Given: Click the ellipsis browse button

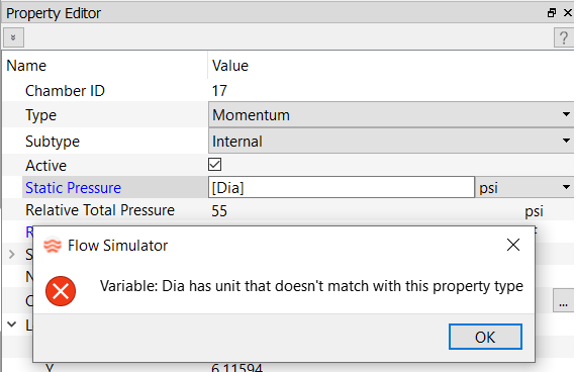Looking at the screenshot, I should (563, 300).
